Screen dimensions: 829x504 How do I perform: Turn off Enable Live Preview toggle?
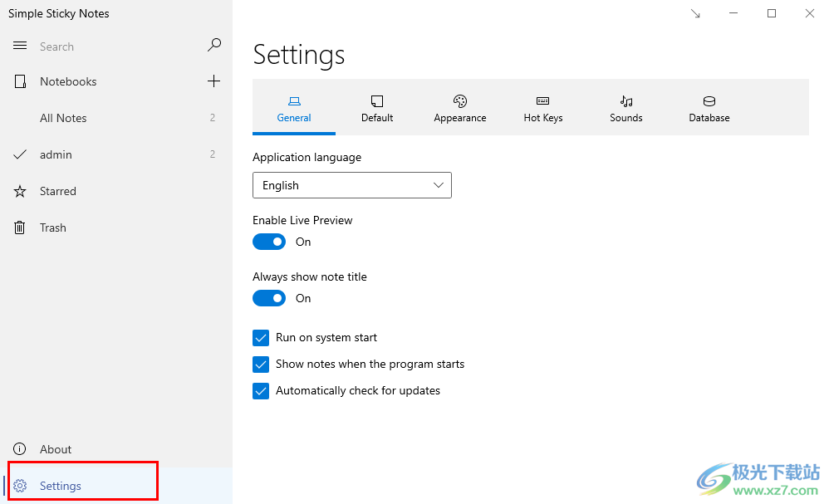tap(269, 242)
